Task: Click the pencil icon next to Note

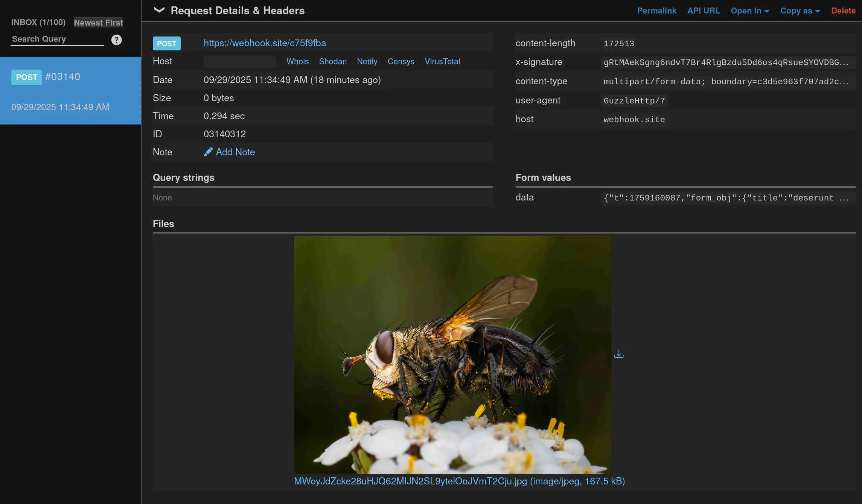Action: [209, 152]
